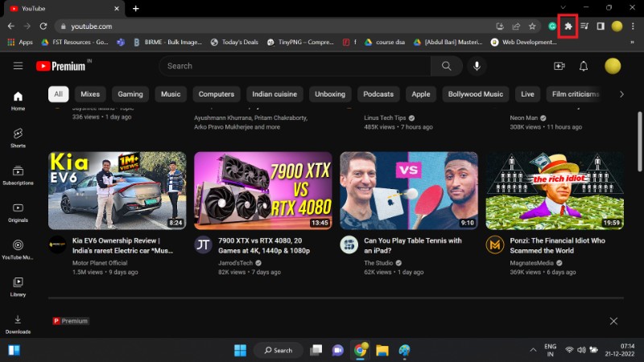644x362 pixels.
Task: Click the 7900 XTX vs RTX 4080 thumbnail
Action: [262, 191]
